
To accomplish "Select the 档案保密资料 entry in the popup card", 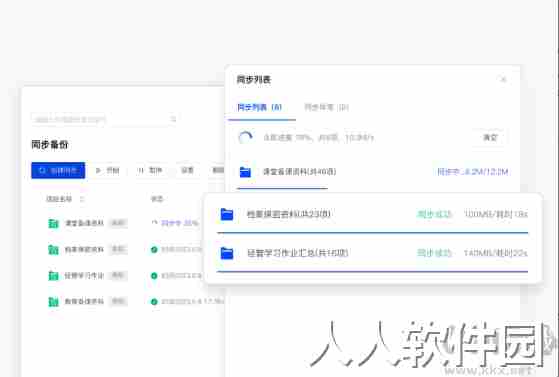I will 288,214.
